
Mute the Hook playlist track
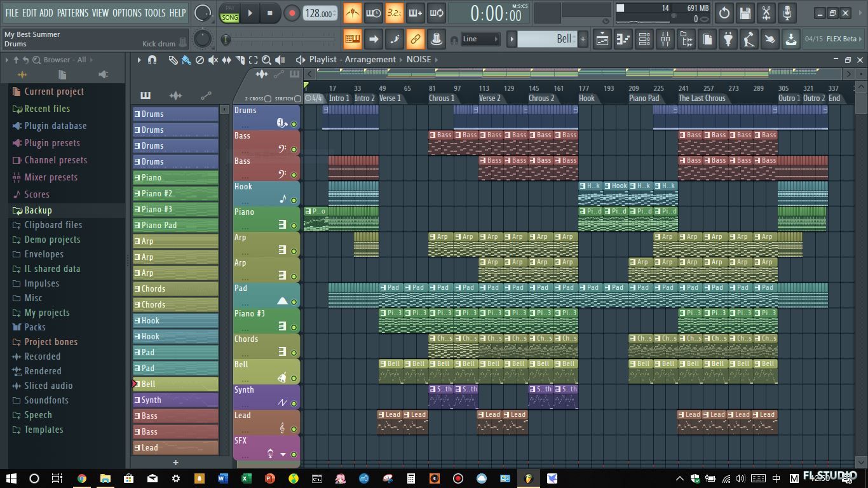pyautogui.click(x=294, y=200)
